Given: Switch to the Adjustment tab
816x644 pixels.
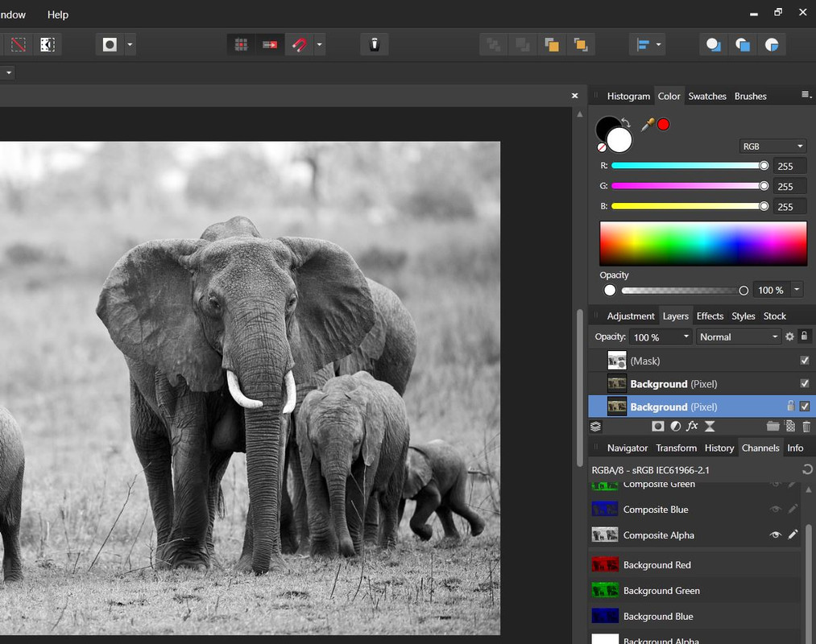Looking at the screenshot, I should (630, 316).
